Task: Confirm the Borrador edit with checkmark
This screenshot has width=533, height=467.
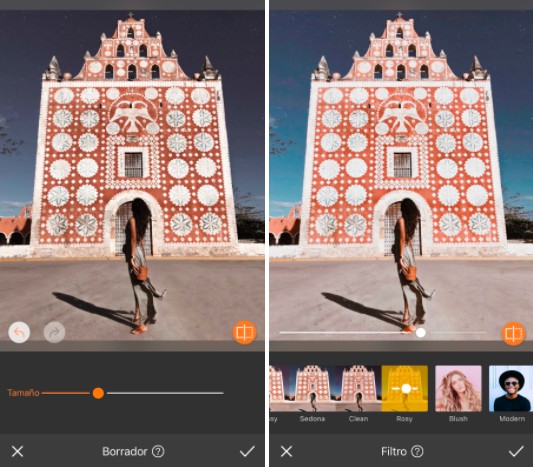Action: tap(247, 451)
